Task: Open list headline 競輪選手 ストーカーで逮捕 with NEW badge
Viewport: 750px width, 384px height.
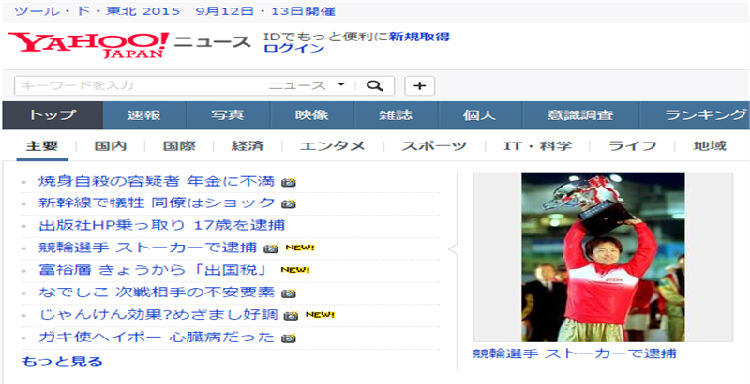Action: pyautogui.click(x=147, y=248)
